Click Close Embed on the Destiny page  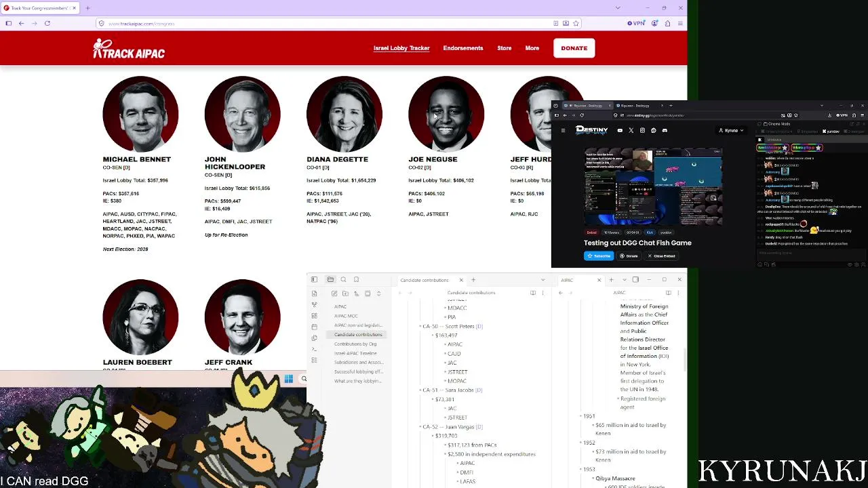pyautogui.click(x=661, y=256)
